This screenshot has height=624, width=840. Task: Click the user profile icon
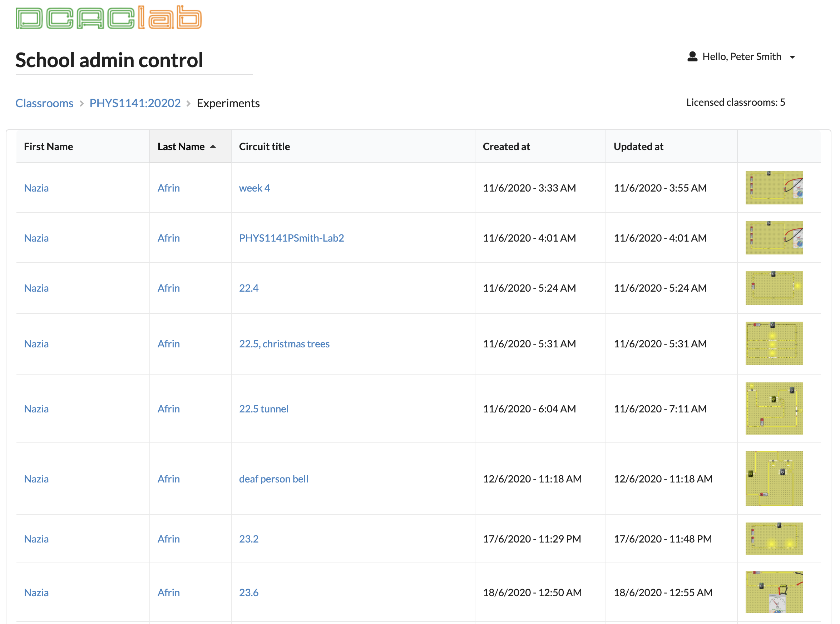coord(692,57)
